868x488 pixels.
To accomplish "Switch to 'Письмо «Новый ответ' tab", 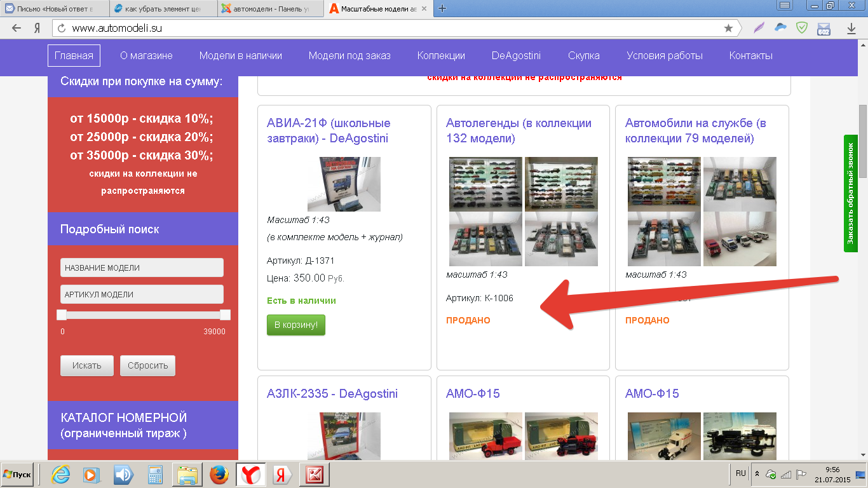I will click(x=53, y=9).
